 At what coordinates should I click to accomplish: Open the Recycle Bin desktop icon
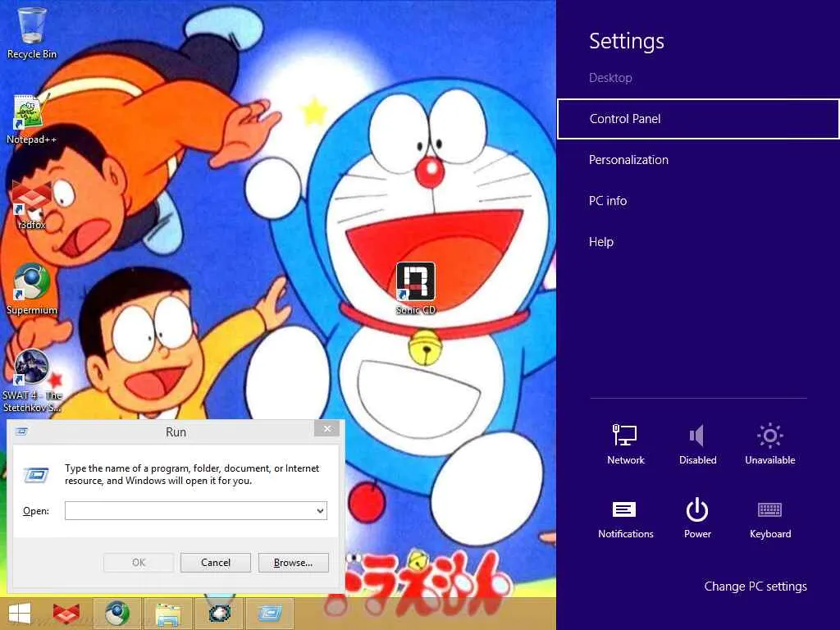[32, 26]
